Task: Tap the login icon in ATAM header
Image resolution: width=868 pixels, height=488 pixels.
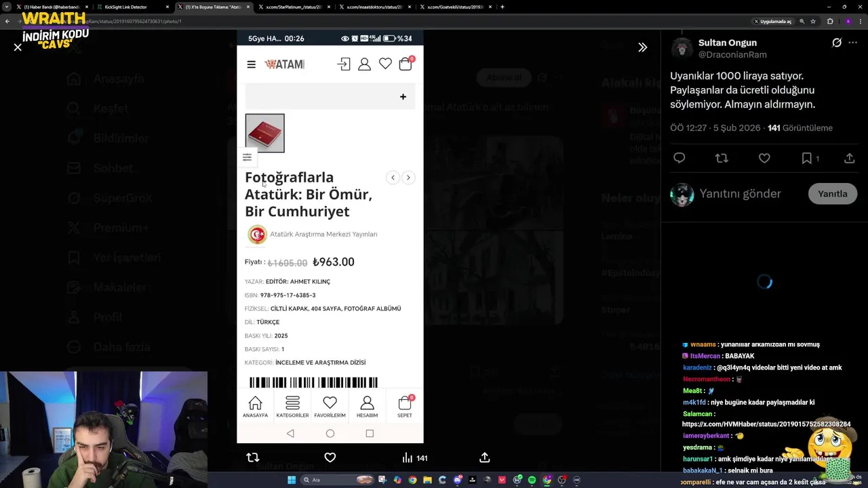Action: [x=344, y=64]
